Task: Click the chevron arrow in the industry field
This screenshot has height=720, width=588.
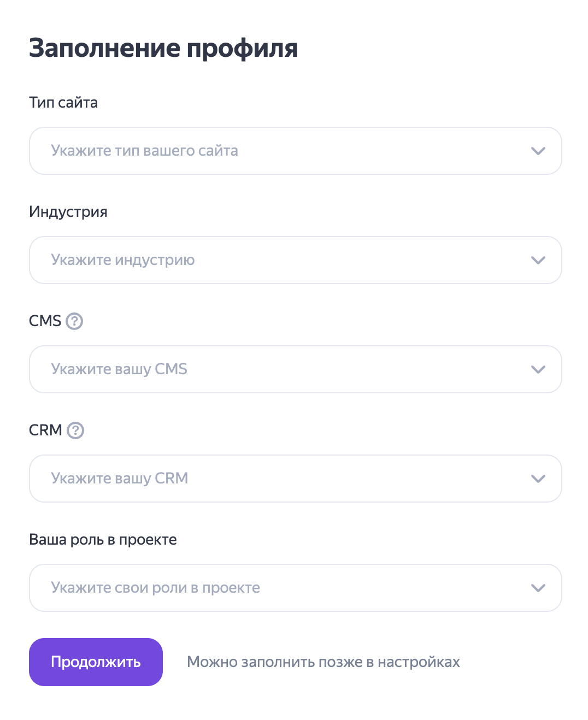Action: [538, 260]
